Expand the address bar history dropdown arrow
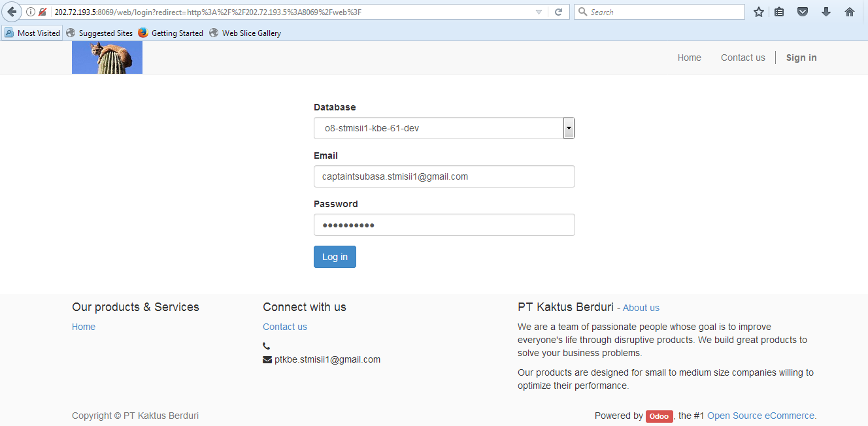The width and height of the screenshot is (868, 426). point(539,12)
